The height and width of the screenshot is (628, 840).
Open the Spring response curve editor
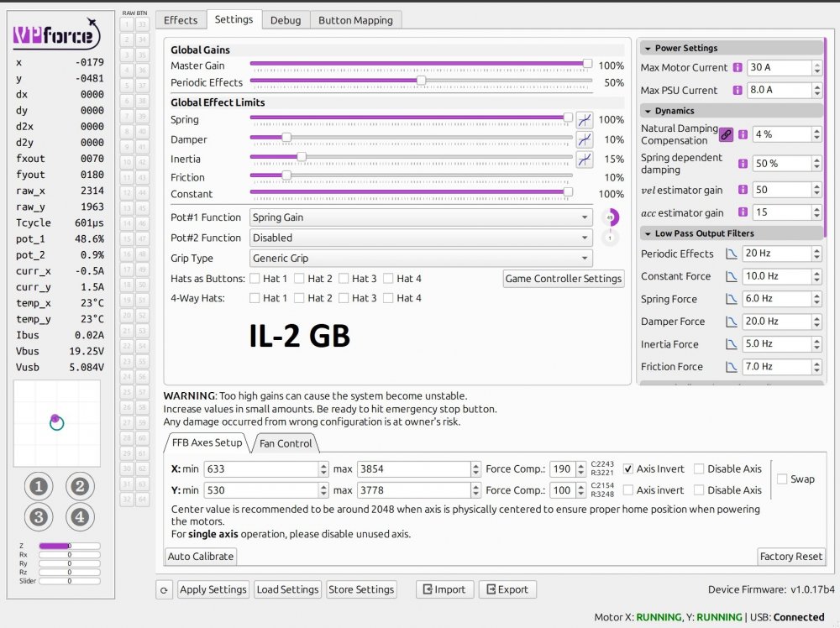(x=585, y=119)
